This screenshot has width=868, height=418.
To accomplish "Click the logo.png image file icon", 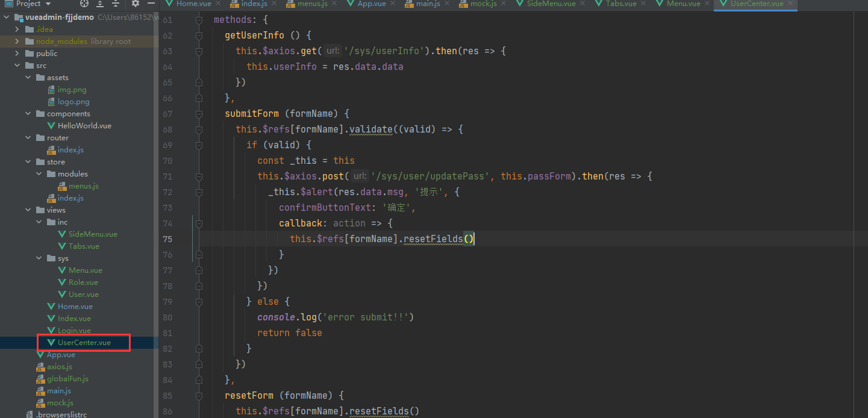I will point(52,102).
